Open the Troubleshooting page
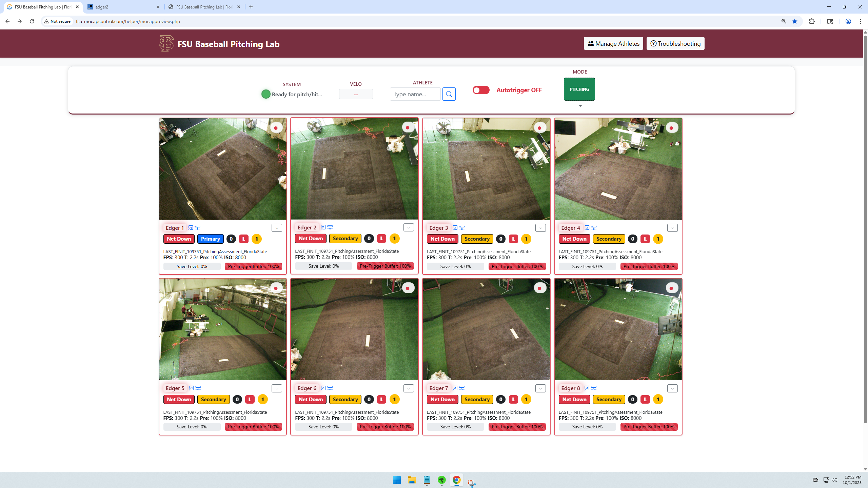Screen dimensions: 868x488 tap(675, 43)
